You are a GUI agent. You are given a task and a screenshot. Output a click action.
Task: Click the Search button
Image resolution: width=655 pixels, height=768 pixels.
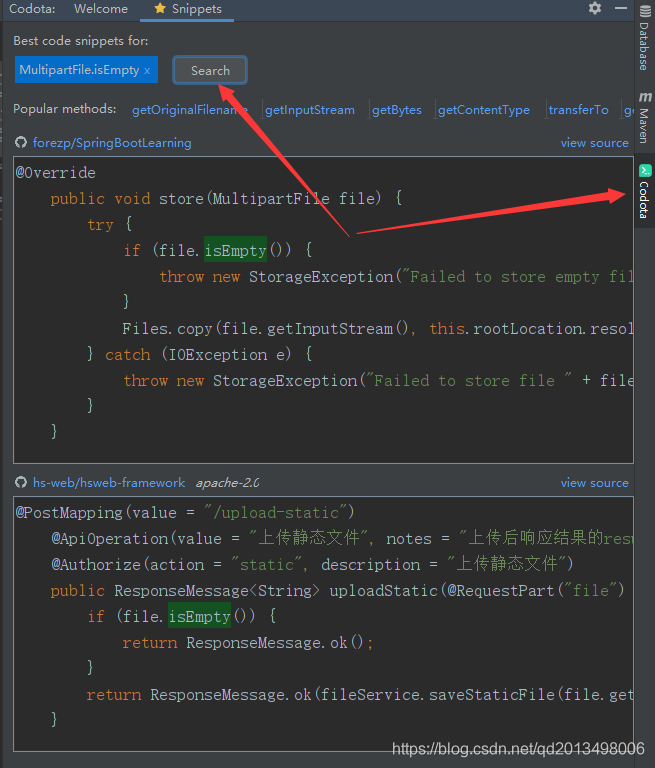point(210,71)
